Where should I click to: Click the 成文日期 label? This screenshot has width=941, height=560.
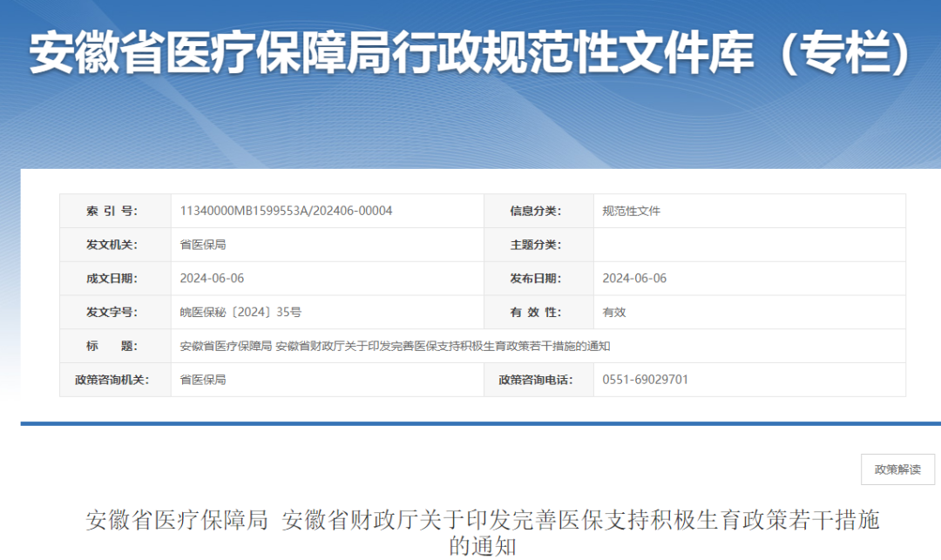(x=112, y=278)
